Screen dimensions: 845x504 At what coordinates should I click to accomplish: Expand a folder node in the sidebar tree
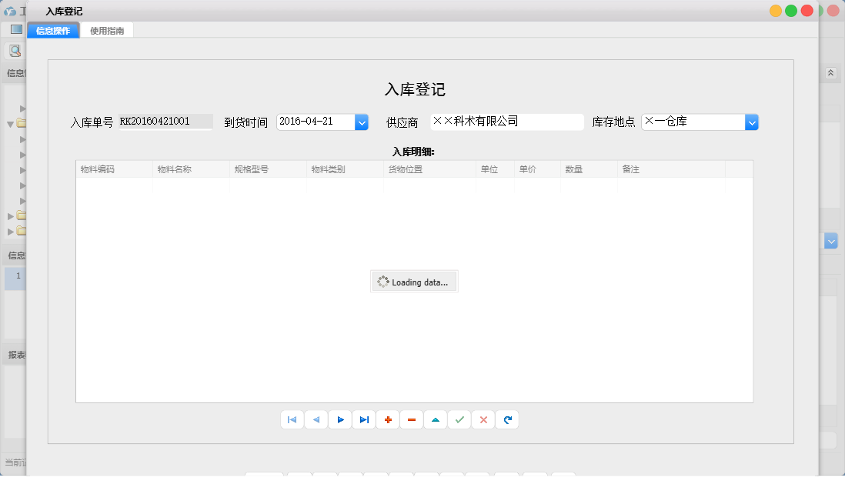click(x=12, y=216)
